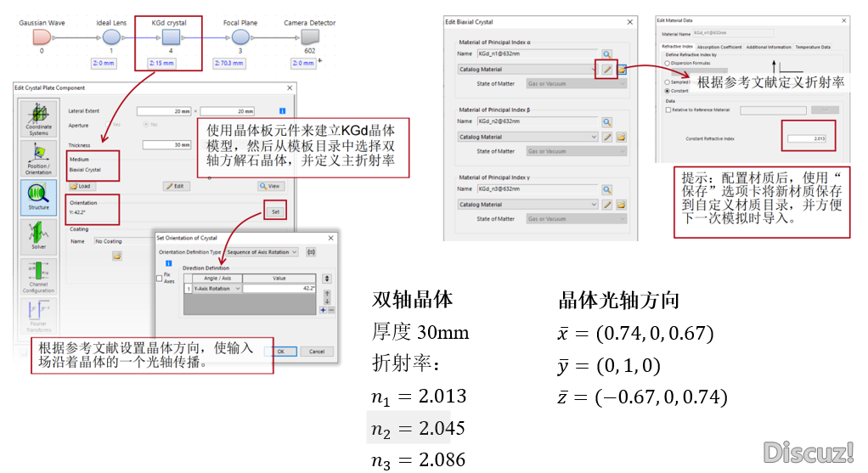
Task: Click folder load icon for Principal Index γ
Action: point(621,205)
